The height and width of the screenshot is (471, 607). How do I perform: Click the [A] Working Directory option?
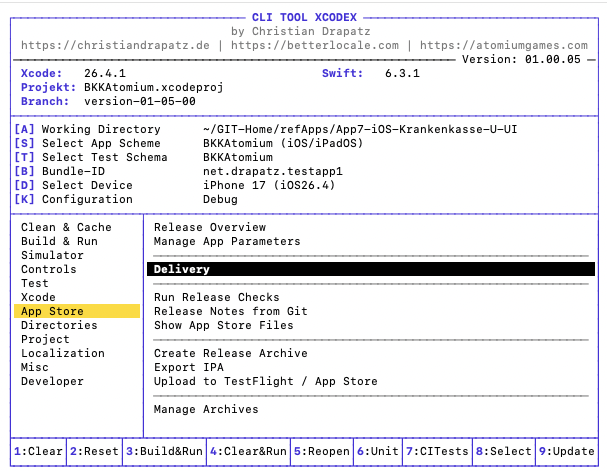point(87,129)
